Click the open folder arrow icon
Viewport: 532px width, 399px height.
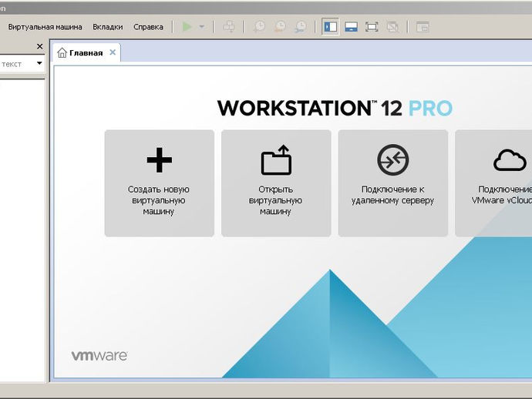tap(276, 159)
